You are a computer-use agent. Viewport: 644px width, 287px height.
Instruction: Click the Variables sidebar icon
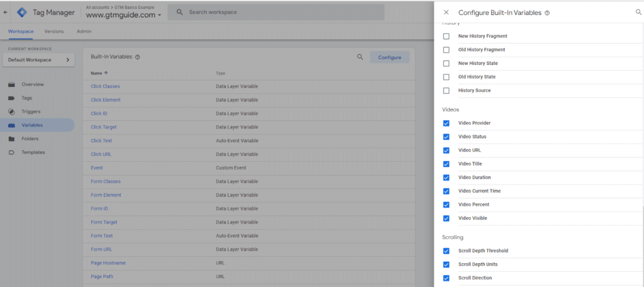pyautogui.click(x=12, y=125)
